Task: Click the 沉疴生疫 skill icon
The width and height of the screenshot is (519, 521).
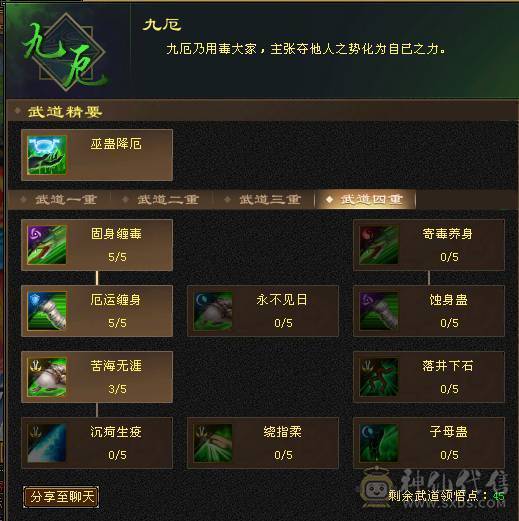Action: [x=47, y=443]
